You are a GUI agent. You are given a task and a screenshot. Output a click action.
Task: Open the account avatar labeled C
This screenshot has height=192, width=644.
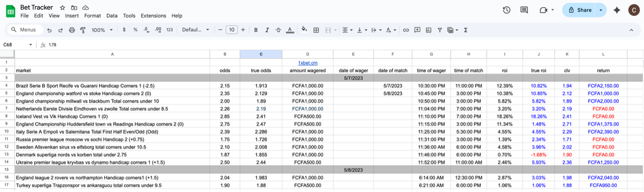(x=634, y=10)
